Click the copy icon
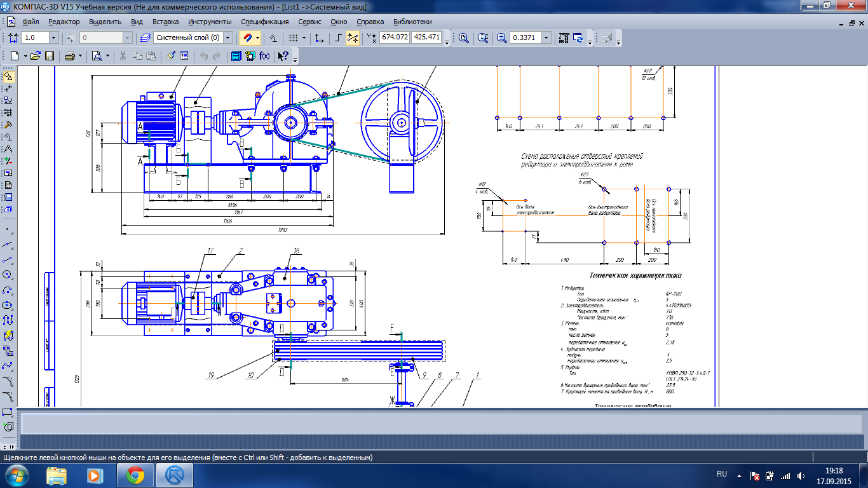868x488 pixels. pyautogui.click(x=137, y=56)
